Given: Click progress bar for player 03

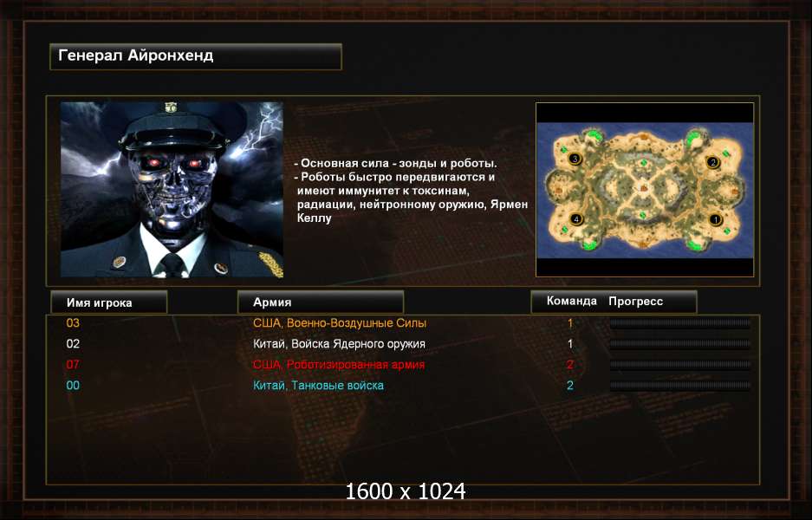Looking at the screenshot, I should click(x=680, y=324).
